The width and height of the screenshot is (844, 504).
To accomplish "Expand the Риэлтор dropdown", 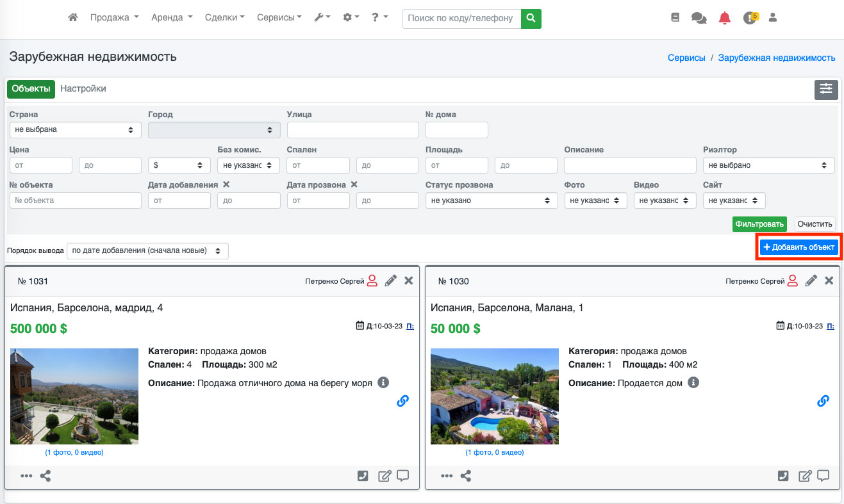I will click(x=768, y=165).
